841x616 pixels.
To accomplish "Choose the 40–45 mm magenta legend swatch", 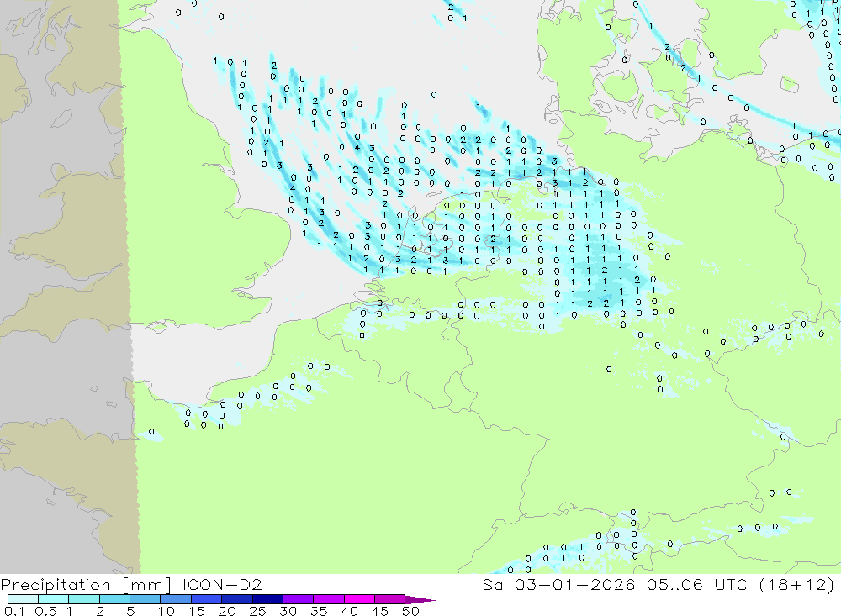I will click(x=359, y=599).
